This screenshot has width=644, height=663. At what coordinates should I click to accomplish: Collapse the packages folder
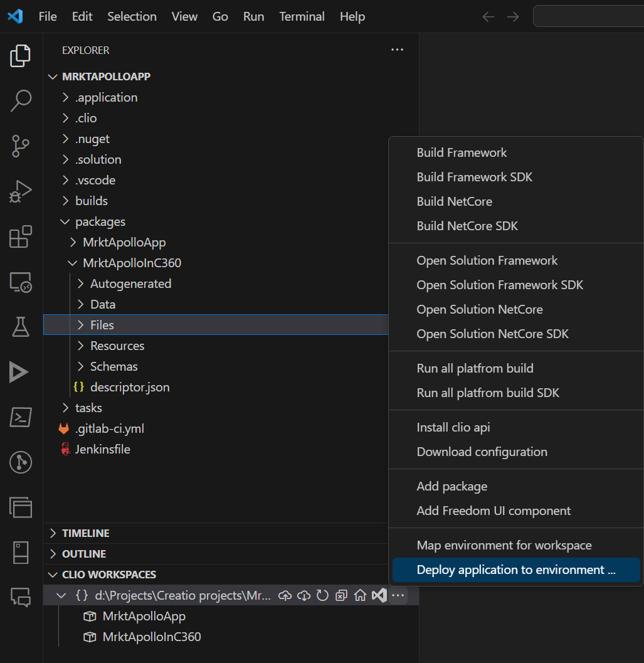(x=65, y=221)
